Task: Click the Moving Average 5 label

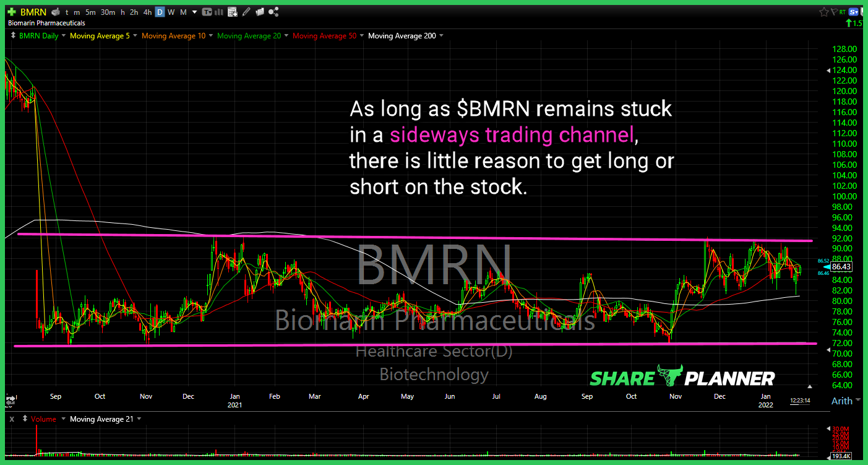Action: pos(100,35)
